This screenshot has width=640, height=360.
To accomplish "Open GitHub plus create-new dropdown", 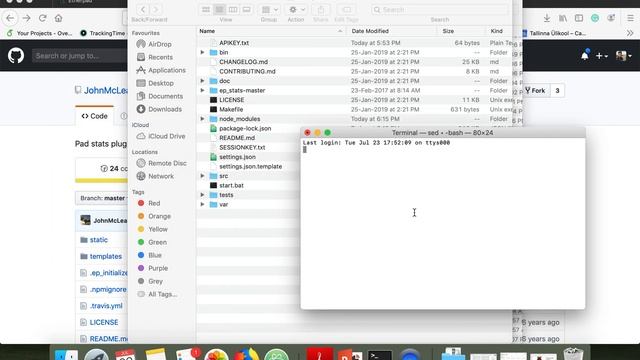I will 602,56.
